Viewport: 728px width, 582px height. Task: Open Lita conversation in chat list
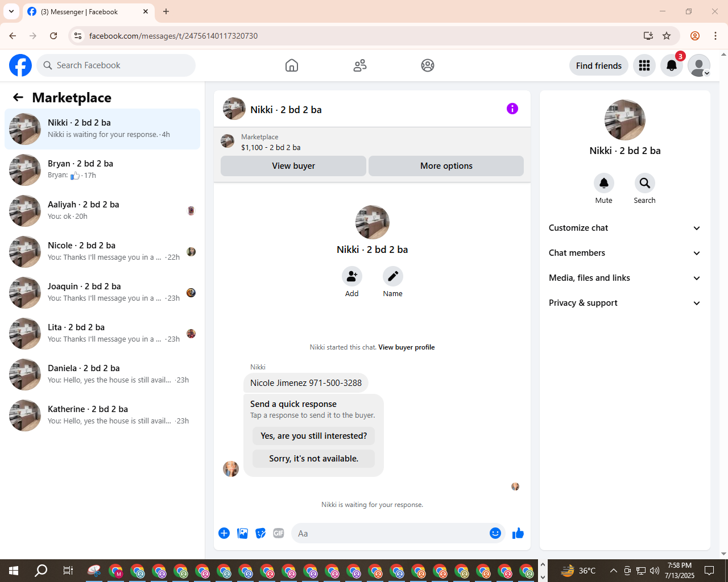[102, 334]
